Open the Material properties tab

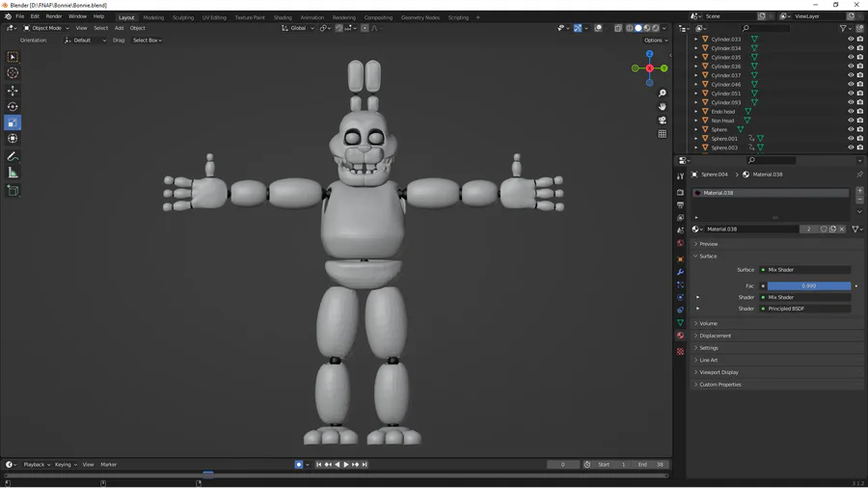[x=680, y=336]
